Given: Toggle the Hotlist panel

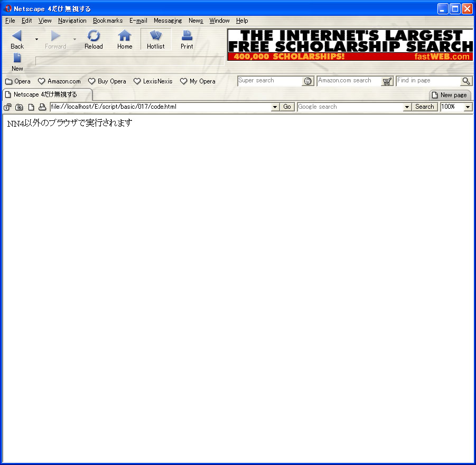Looking at the screenshot, I should tap(156, 40).
